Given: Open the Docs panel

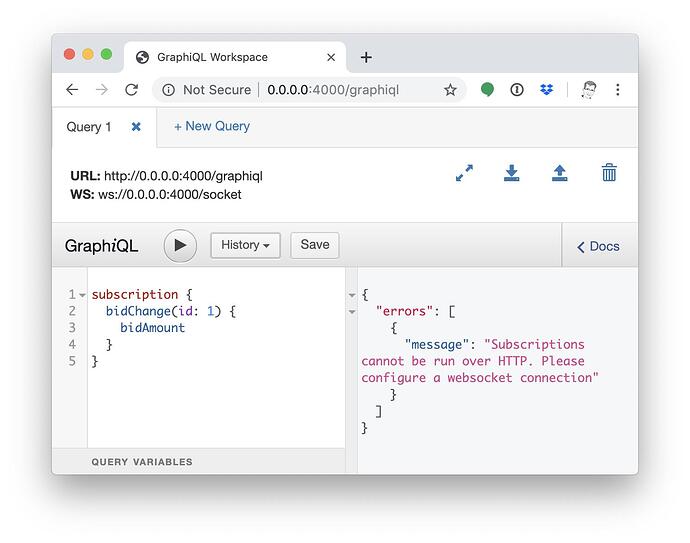Looking at the screenshot, I should pos(598,246).
